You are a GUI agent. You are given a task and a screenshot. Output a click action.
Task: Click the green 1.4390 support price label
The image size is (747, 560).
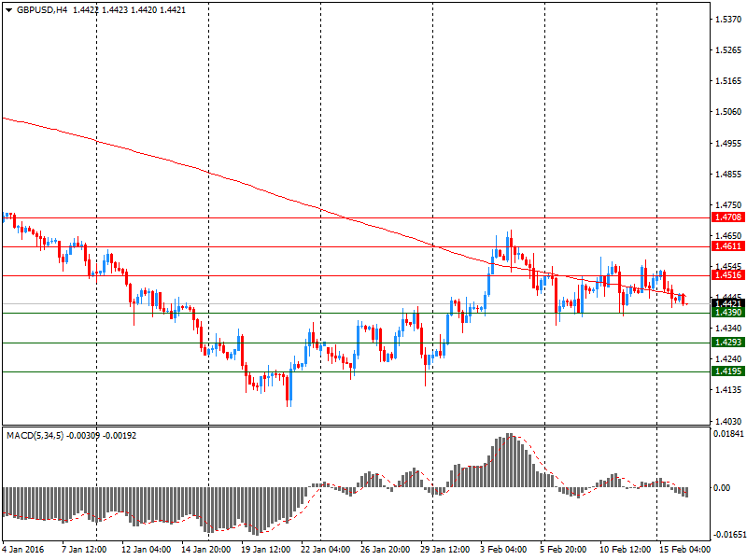728,313
